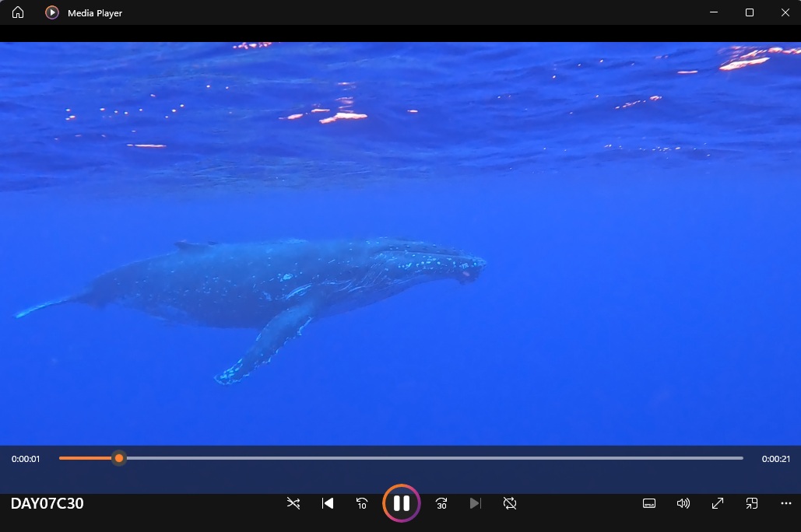Skip to the previous track
The width and height of the screenshot is (801, 532).
click(328, 503)
